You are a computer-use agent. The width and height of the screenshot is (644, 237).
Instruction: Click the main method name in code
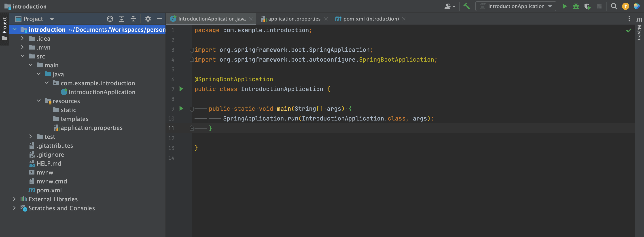point(284,109)
